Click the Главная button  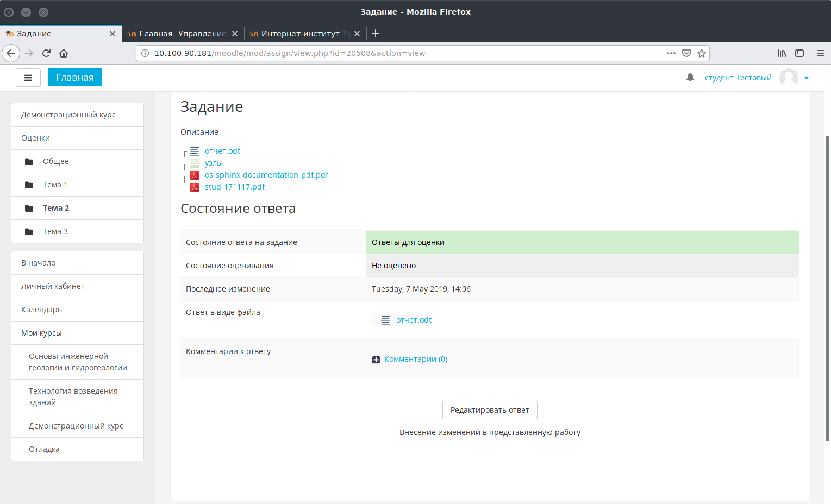[75, 78]
